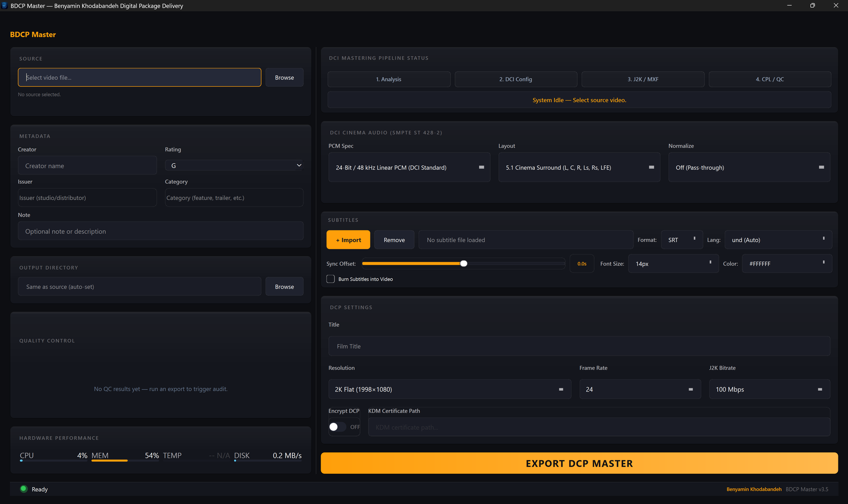Click the 0.0s sync offset value
This screenshot has height=504, width=848.
pos(582,263)
